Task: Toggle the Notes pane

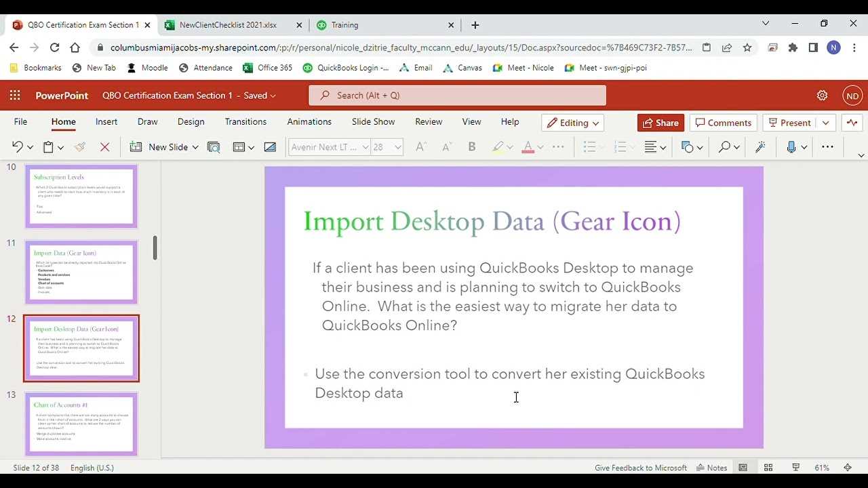Action: [x=711, y=468]
